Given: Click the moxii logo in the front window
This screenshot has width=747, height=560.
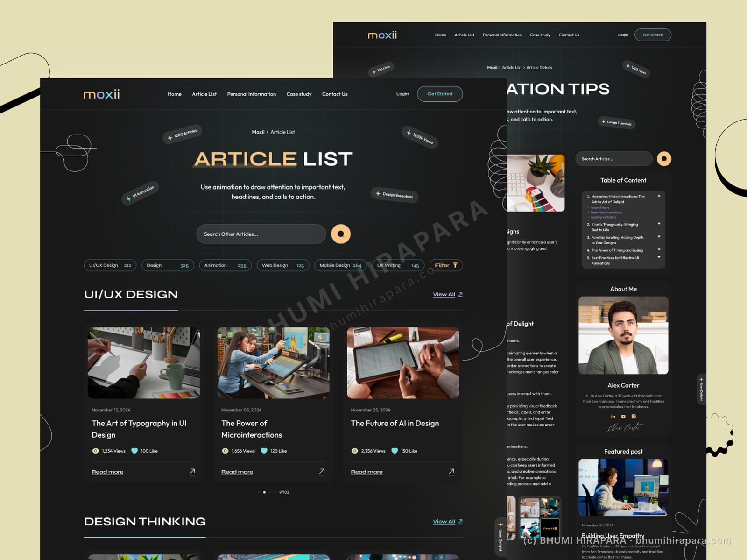Looking at the screenshot, I should (102, 94).
